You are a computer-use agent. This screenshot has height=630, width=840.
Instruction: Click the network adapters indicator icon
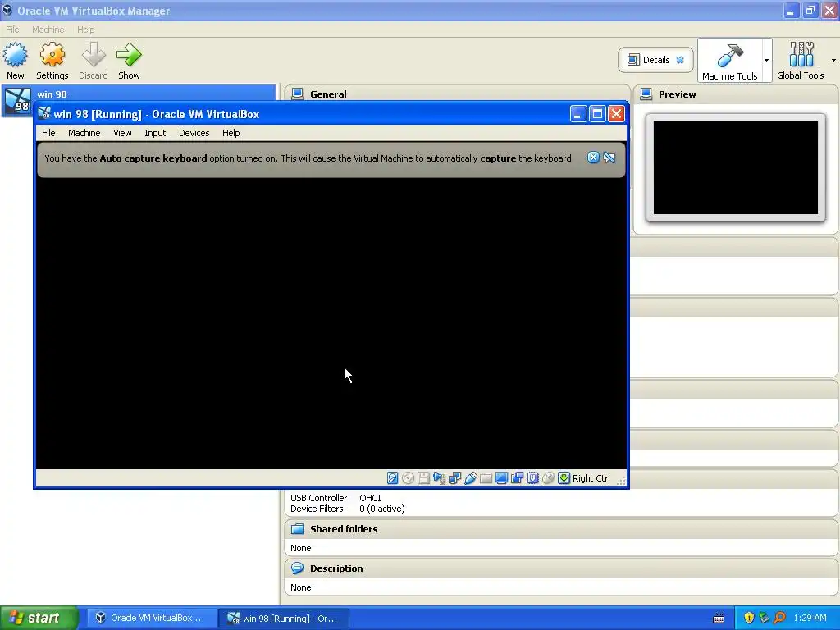tap(454, 478)
